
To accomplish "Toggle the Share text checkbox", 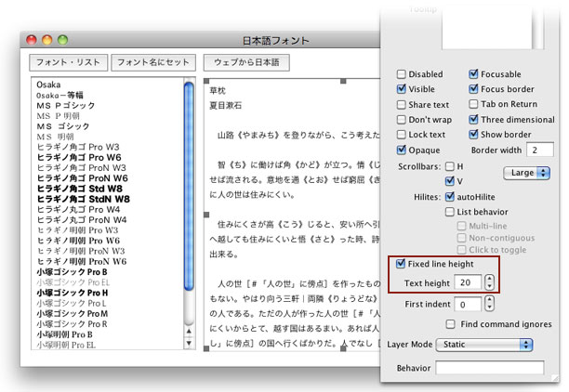I will (401, 105).
